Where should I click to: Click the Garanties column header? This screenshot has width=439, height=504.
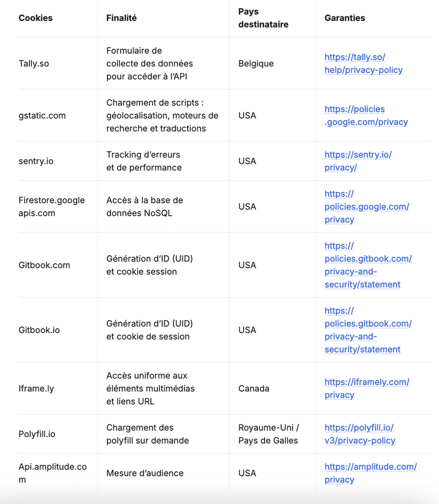(x=345, y=18)
